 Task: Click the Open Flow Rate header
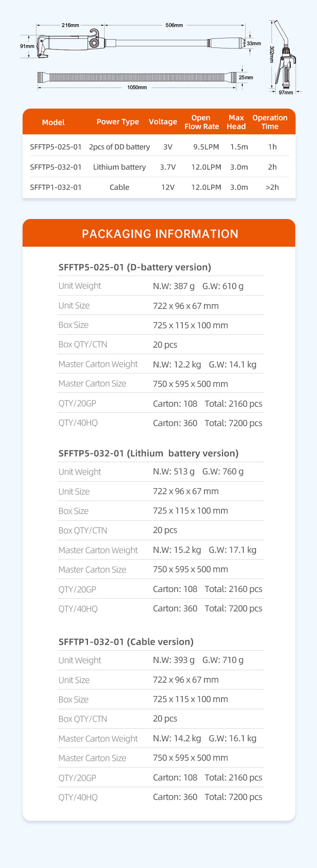[x=202, y=122]
